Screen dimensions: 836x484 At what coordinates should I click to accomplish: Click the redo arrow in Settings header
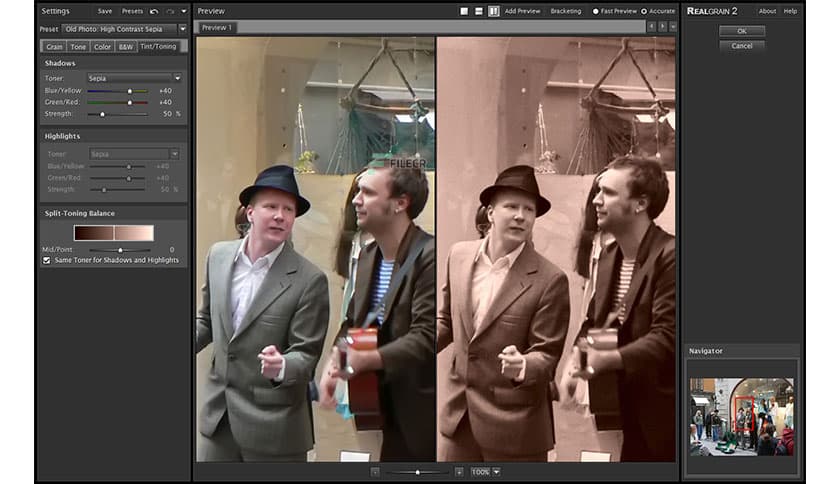pyautogui.click(x=170, y=11)
